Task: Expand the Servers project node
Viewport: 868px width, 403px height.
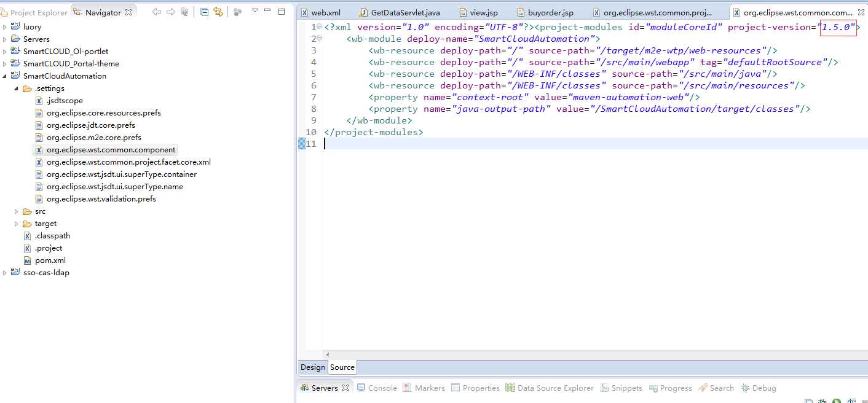Action: [x=5, y=39]
